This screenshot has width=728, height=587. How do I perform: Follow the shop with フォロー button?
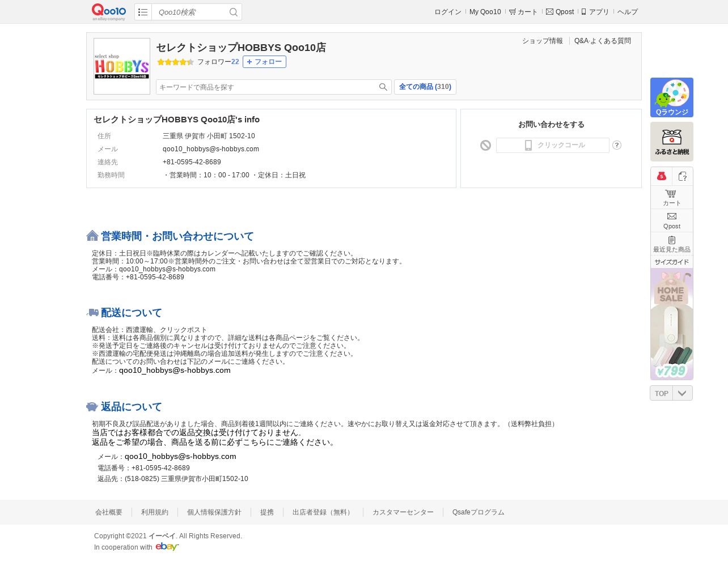tap(264, 62)
